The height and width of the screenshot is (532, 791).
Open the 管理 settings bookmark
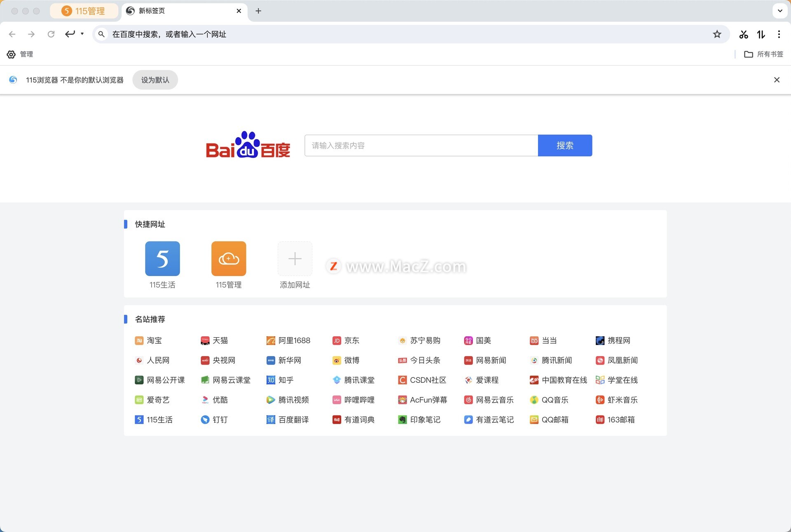pos(20,54)
